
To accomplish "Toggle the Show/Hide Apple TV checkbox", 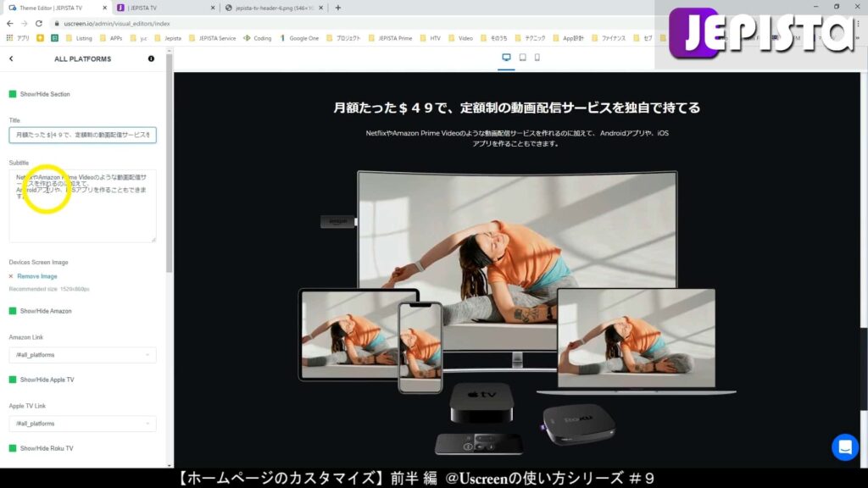I will click(x=13, y=380).
